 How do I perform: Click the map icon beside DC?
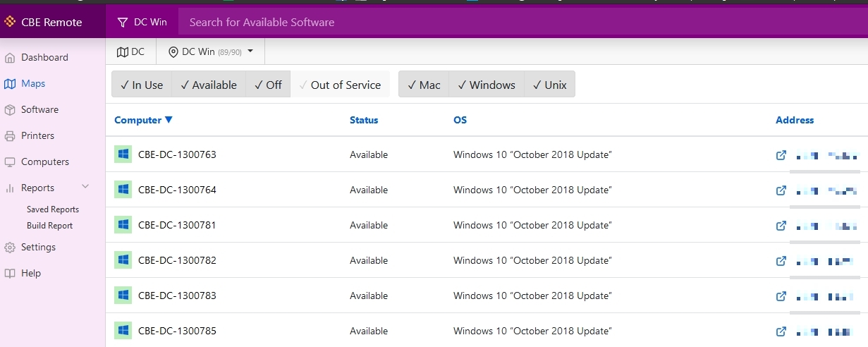coord(123,51)
